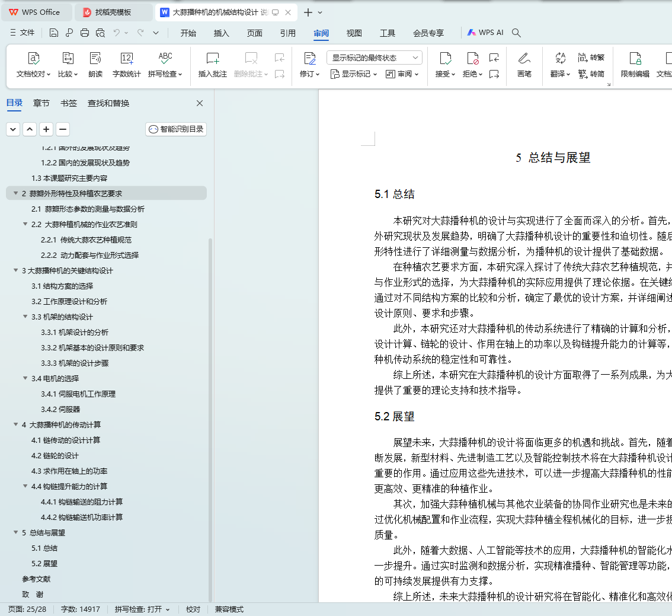Jump to 3.4.2 伺服器 in outline
This screenshot has height=616, width=672.
tap(60, 409)
